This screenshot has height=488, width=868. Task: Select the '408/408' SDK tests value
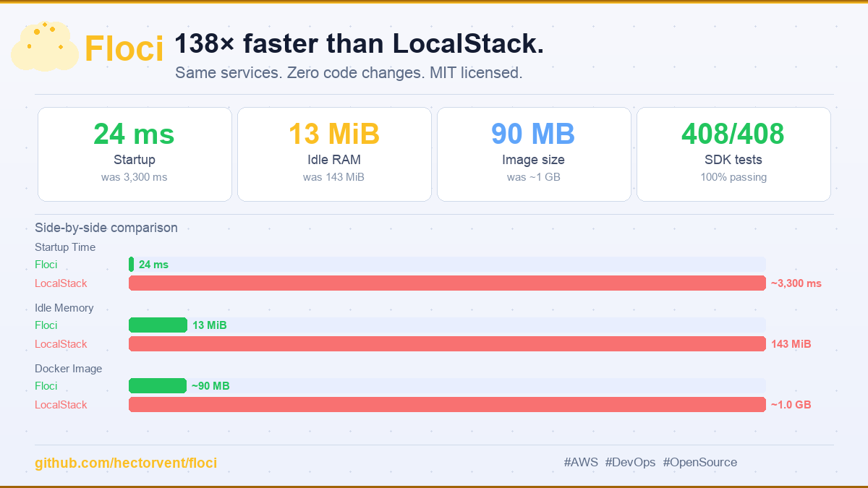click(x=733, y=134)
